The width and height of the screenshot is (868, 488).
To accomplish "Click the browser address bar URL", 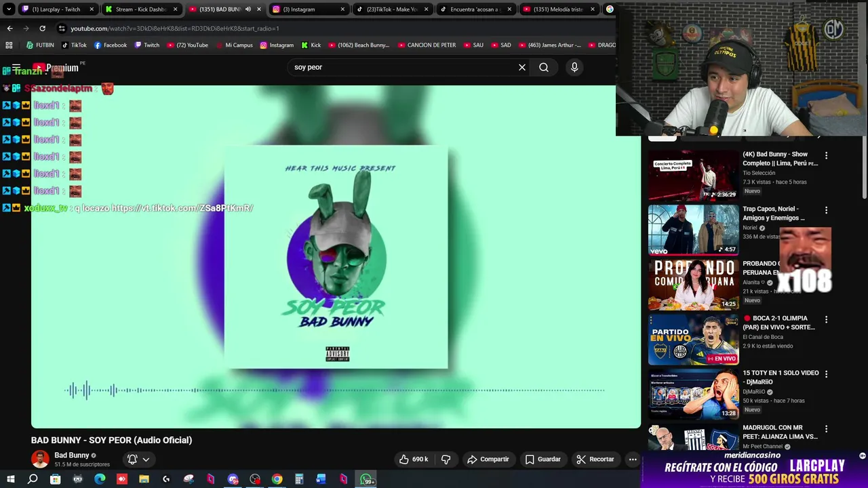I will tap(175, 28).
